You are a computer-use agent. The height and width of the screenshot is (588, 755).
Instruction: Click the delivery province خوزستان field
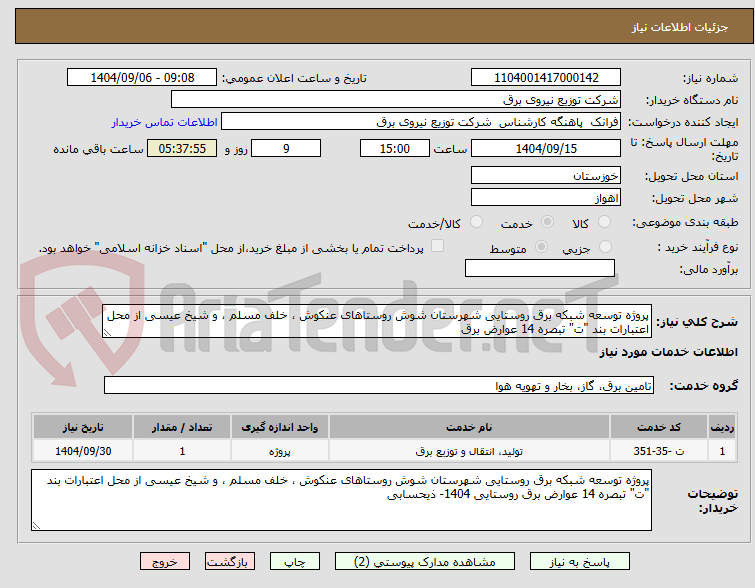point(546,175)
